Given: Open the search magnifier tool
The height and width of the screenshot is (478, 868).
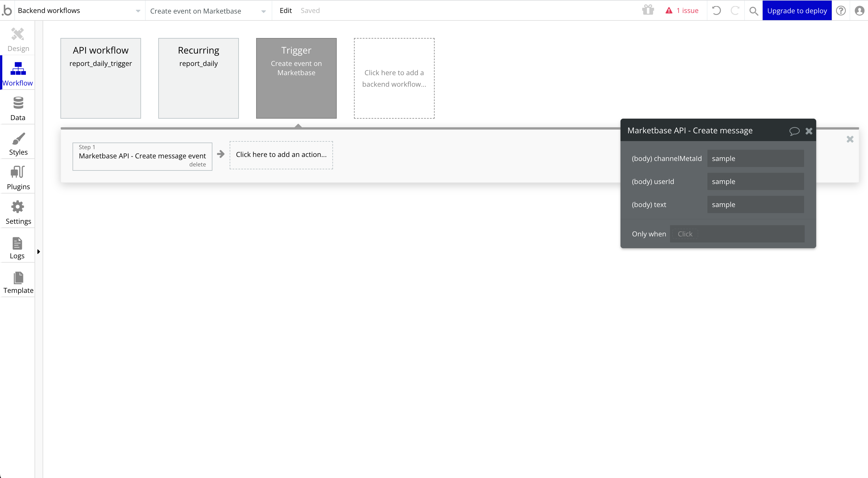Looking at the screenshot, I should [x=753, y=11].
